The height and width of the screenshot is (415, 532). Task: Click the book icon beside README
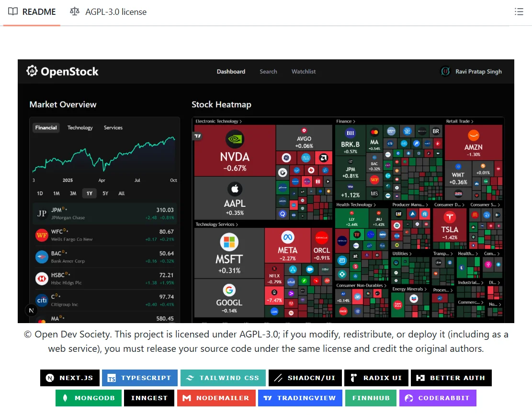[13, 11]
